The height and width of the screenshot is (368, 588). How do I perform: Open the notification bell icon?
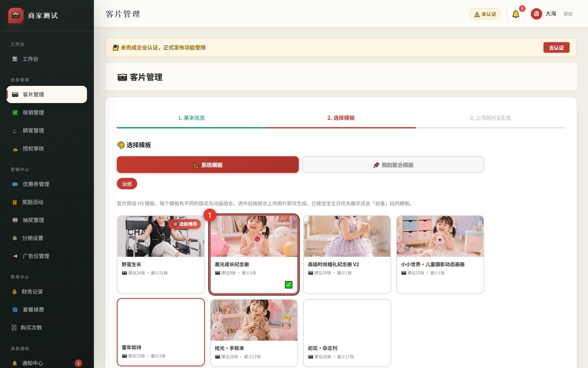tap(516, 14)
